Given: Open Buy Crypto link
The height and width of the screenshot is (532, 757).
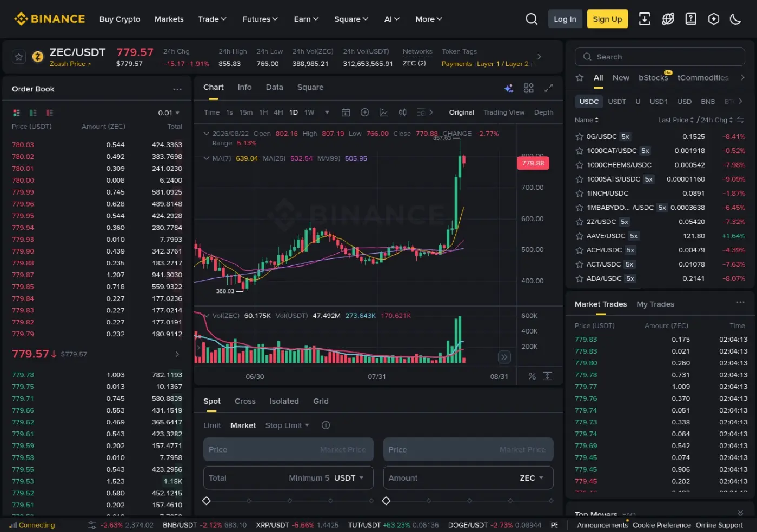Looking at the screenshot, I should tap(119, 19).
